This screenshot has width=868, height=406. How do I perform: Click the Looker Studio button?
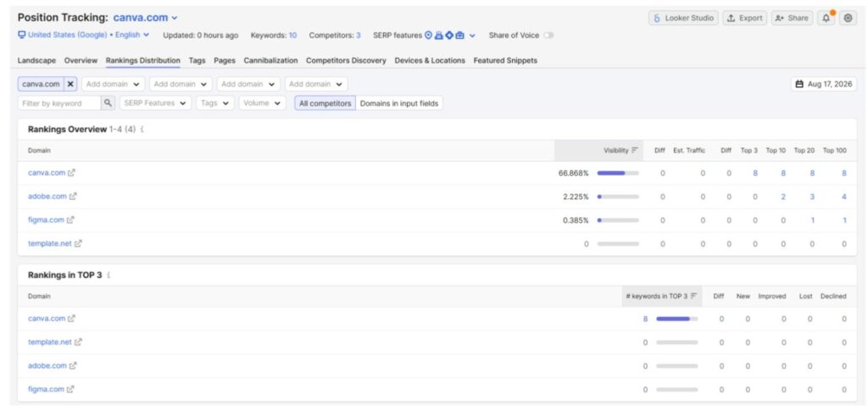click(x=684, y=19)
